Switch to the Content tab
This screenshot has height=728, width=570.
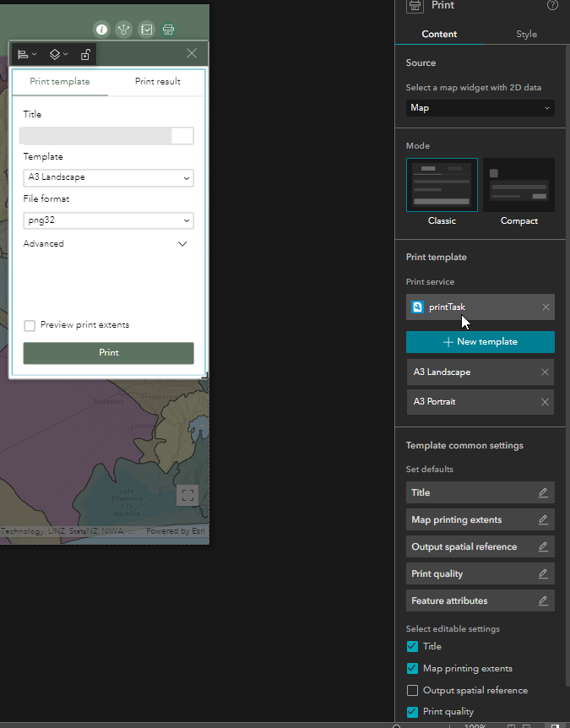439,34
